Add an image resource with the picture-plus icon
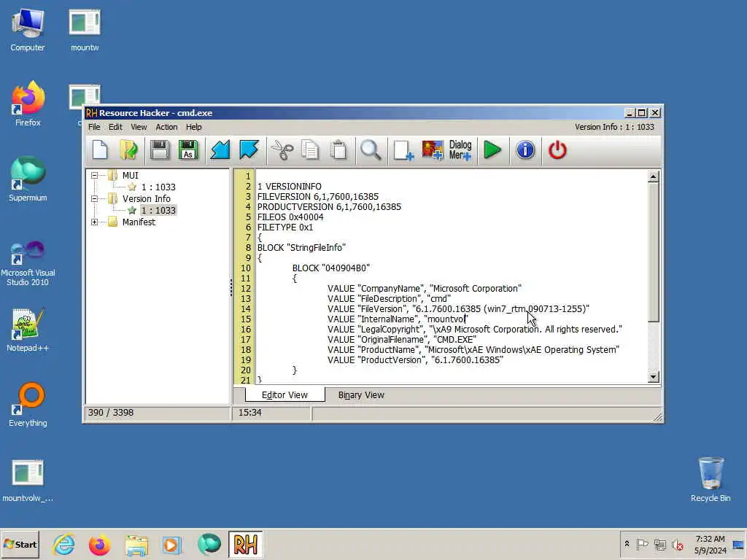Image resolution: width=747 pixels, height=560 pixels. tap(433, 150)
